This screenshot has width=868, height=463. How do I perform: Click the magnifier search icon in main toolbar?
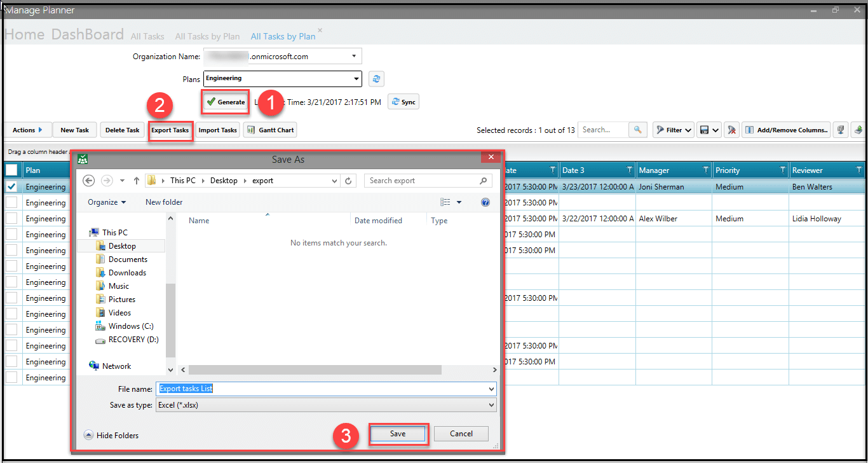[637, 130]
